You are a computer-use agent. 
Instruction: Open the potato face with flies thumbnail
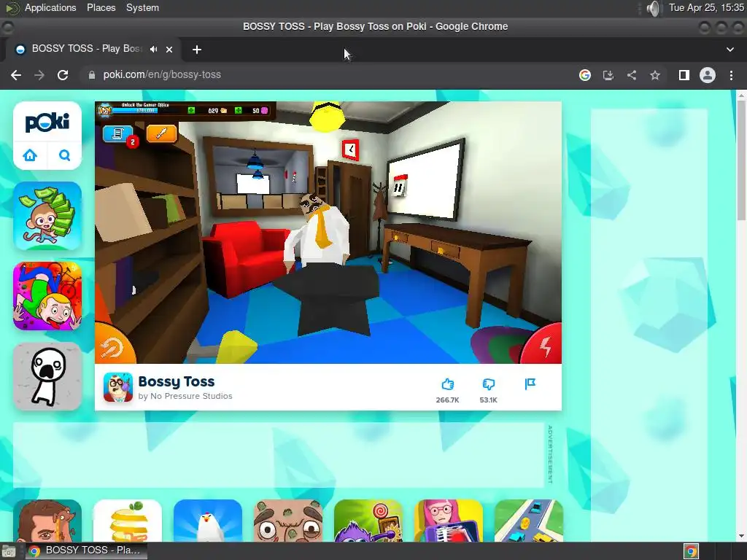288,521
